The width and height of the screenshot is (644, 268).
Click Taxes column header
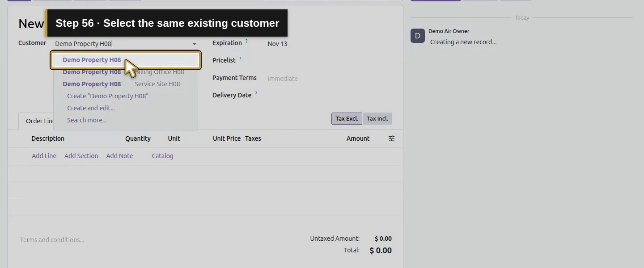click(253, 138)
